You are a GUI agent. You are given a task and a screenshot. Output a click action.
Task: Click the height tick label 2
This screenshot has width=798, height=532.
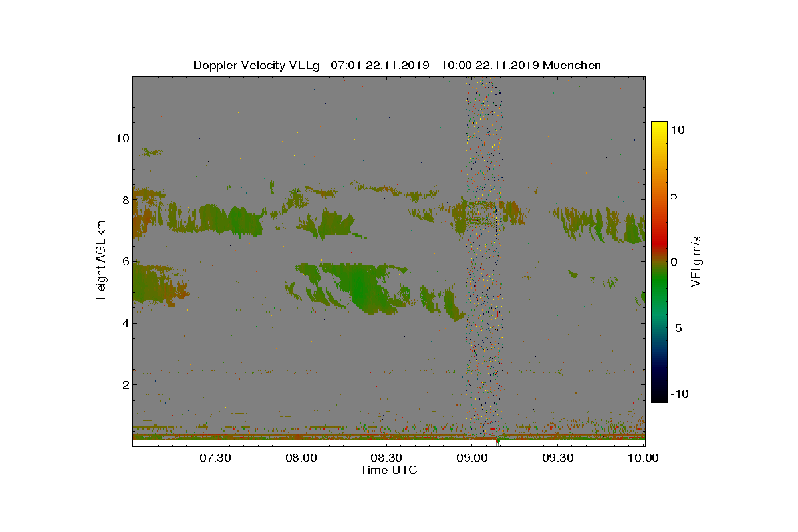click(x=124, y=385)
